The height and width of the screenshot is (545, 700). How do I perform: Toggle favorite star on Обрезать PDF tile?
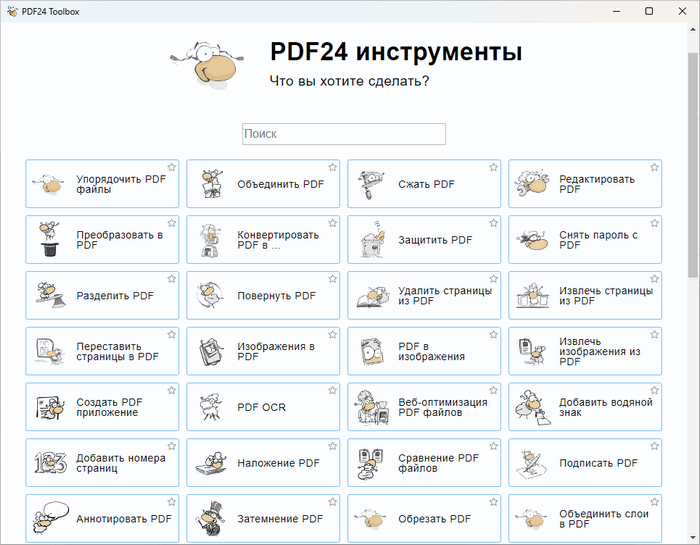point(493,502)
